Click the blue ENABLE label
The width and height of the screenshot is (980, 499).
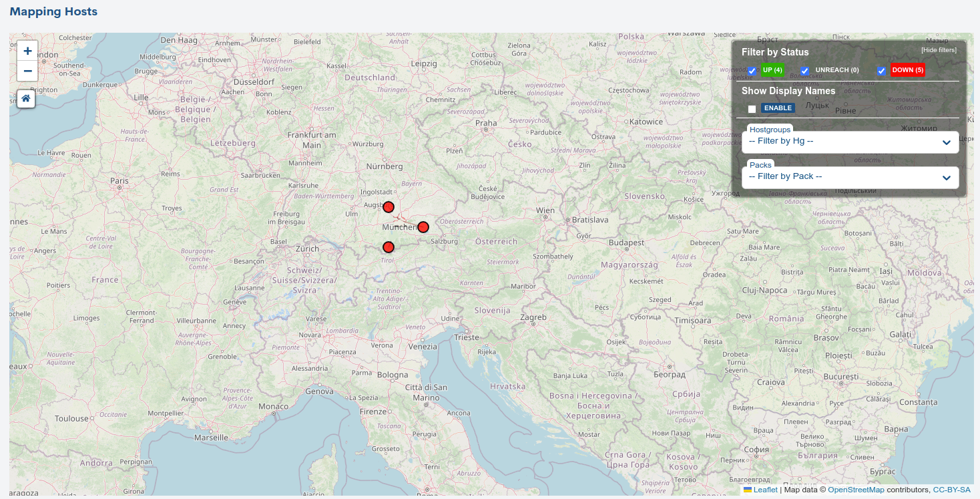(778, 108)
